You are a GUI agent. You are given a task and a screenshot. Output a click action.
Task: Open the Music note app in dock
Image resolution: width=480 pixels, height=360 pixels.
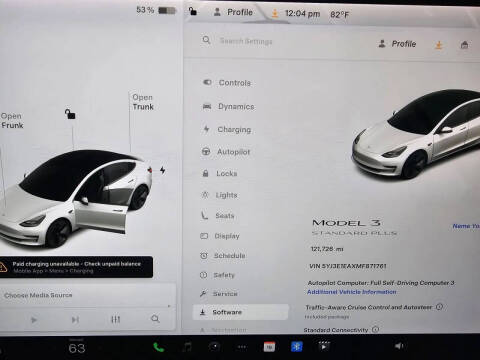click(187, 347)
